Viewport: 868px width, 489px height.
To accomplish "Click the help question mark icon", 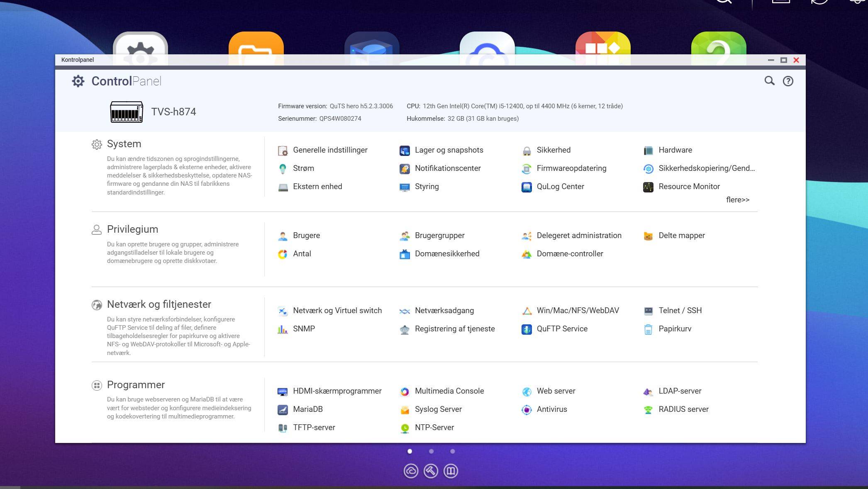I will (788, 81).
